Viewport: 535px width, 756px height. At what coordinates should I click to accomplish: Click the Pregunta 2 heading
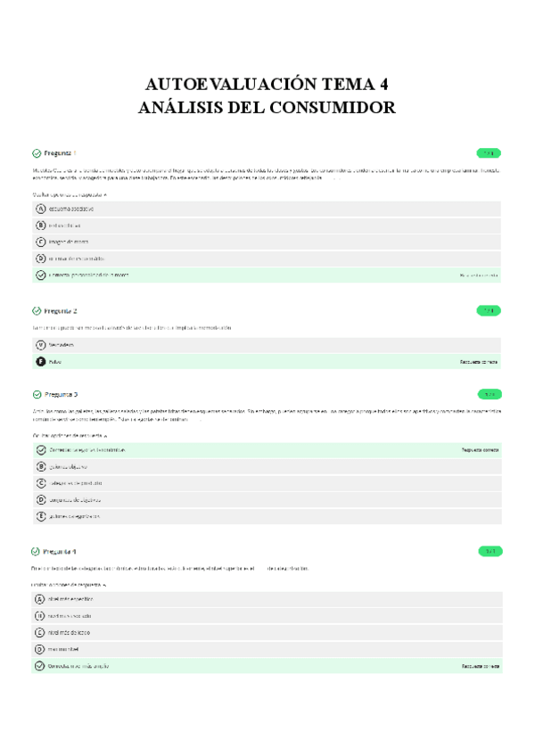[x=61, y=310]
